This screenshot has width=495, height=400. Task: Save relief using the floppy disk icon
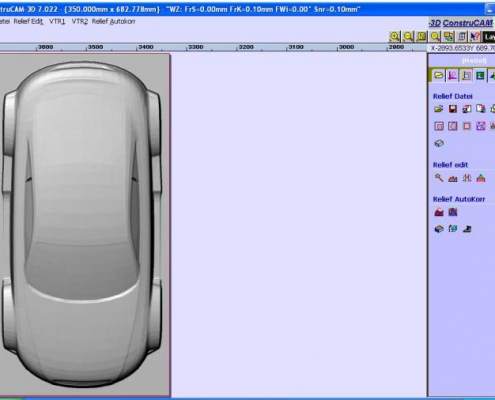[x=453, y=109]
